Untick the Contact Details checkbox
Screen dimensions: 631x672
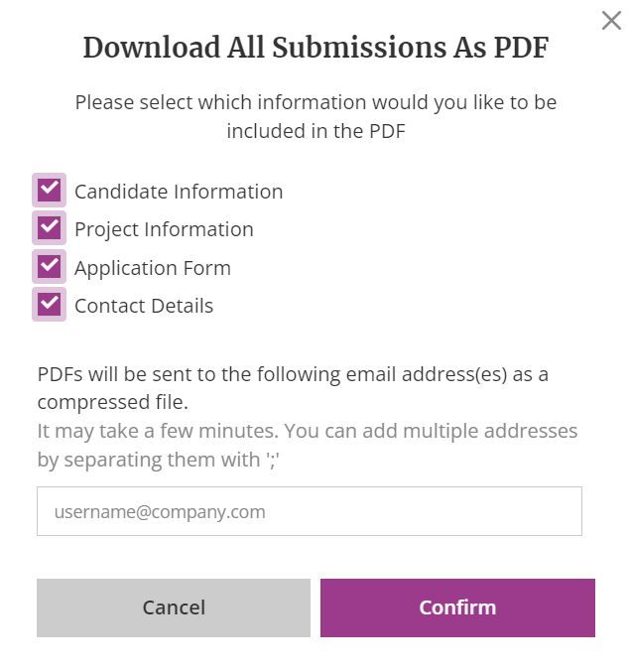(x=49, y=304)
